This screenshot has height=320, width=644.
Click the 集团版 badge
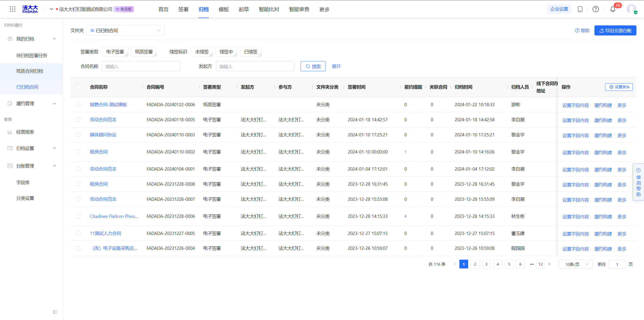tap(124, 9)
